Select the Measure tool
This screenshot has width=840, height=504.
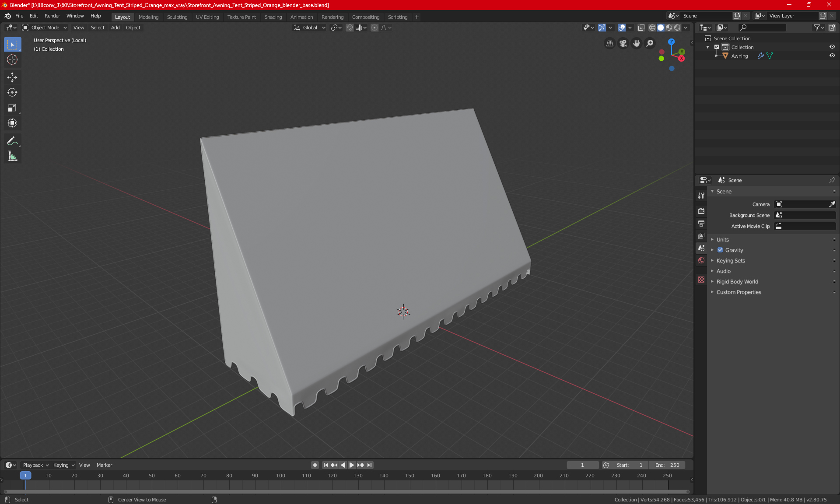point(12,156)
